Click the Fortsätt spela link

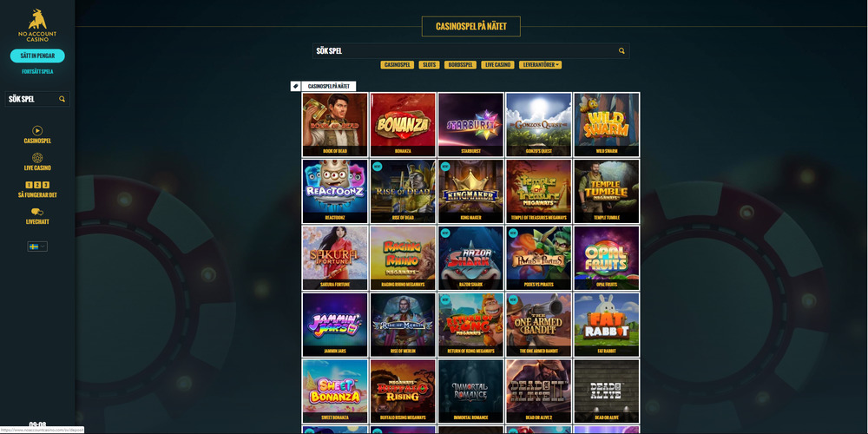coord(37,71)
